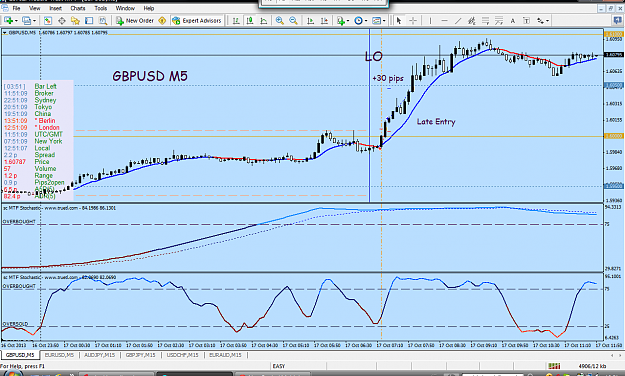Switch to candlestick chart icon
The height and width of the screenshot is (376, 625).
tap(250, 20)
